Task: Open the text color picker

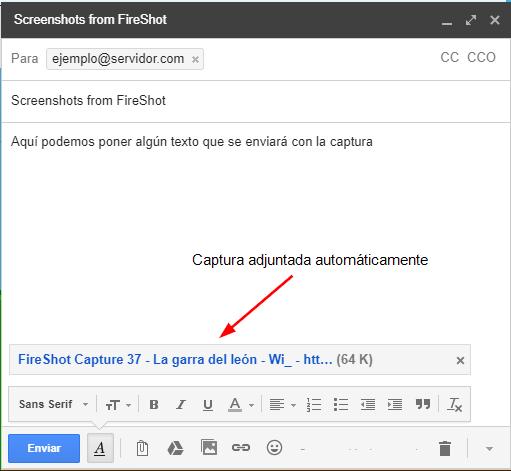Action: pos(241,405)
